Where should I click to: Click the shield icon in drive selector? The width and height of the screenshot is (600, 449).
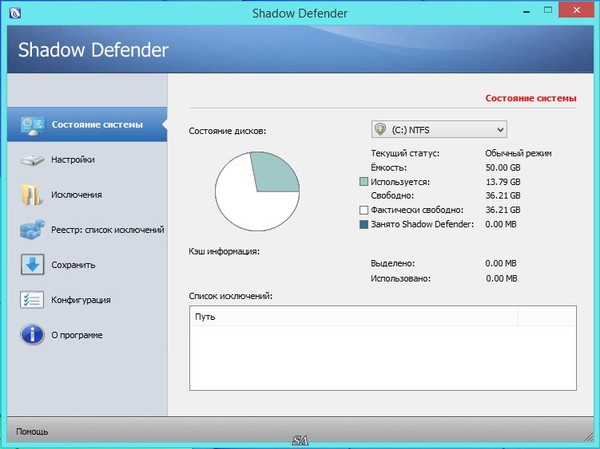click(x=380, y=129)
